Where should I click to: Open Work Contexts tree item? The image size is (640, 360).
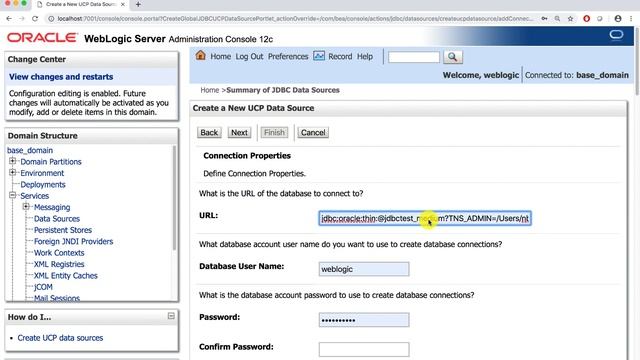coord(59,253)
